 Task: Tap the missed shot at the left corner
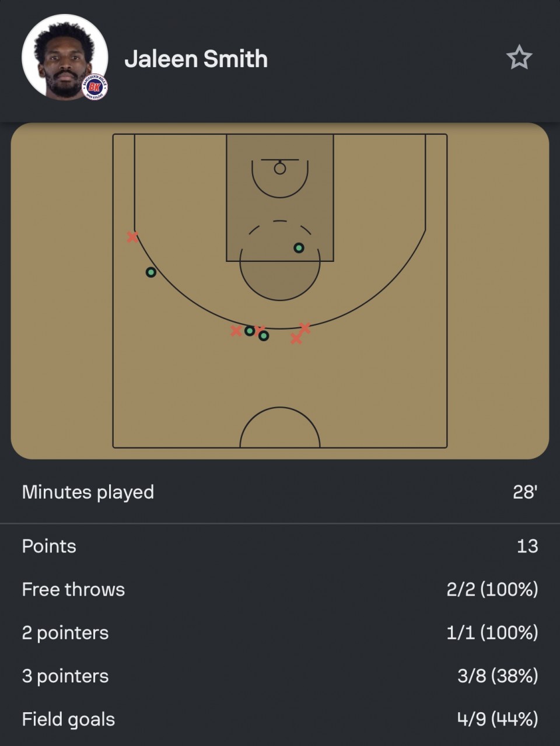132,237
